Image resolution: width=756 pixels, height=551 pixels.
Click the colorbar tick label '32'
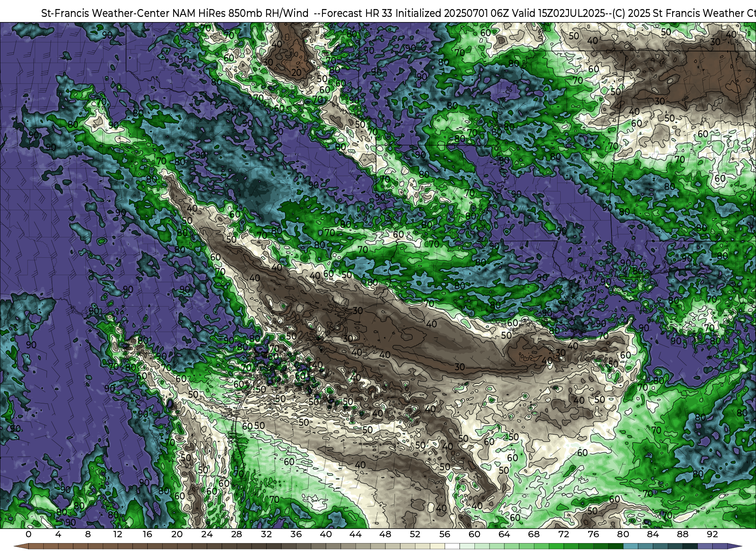click(266, 534)
